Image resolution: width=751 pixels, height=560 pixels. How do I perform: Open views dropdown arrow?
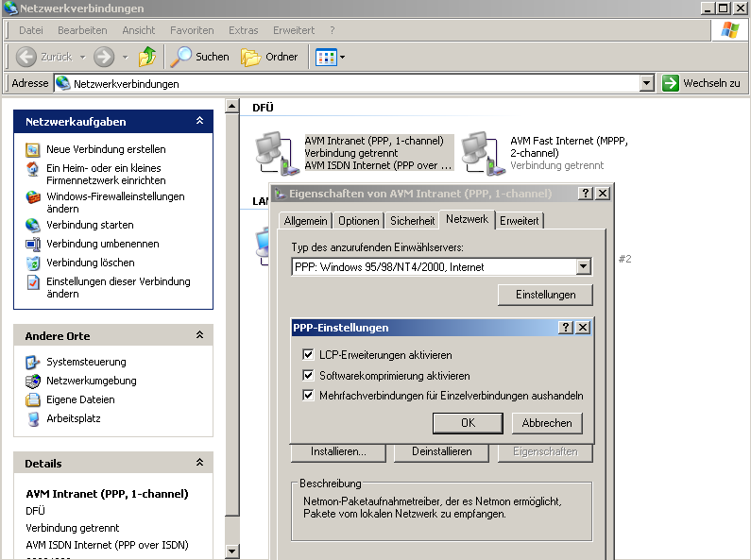(x=343, y=58)
